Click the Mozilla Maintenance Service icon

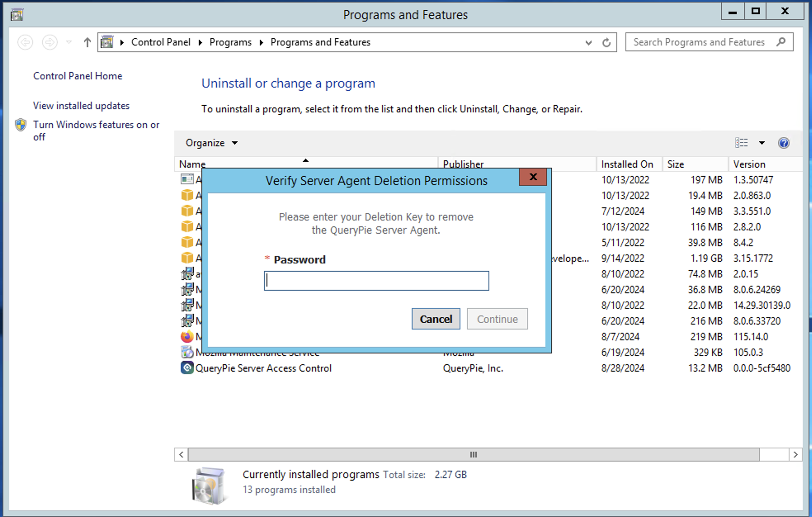click(x=187, y=352)
